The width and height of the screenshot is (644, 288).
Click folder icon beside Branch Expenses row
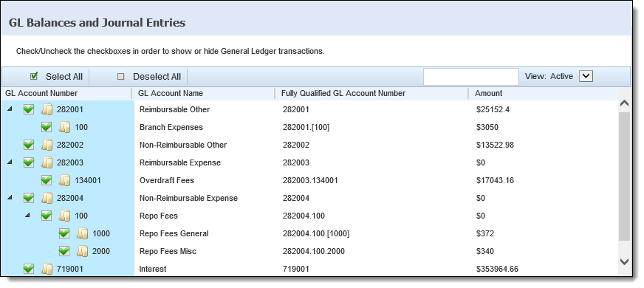65,127
